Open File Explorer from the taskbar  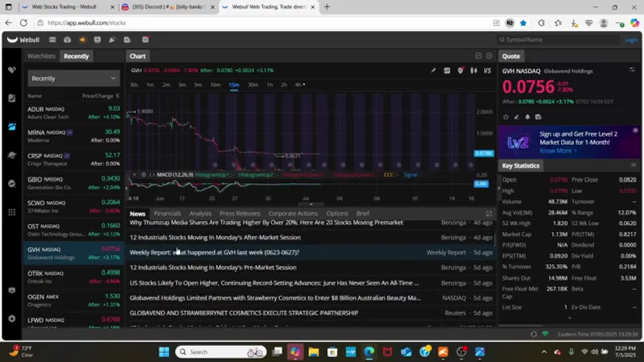(314, 352)
